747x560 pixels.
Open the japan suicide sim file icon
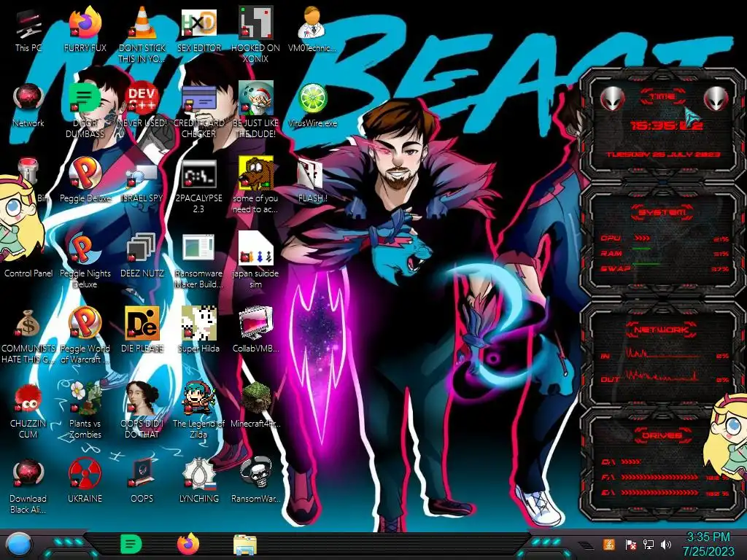point(256,260)
